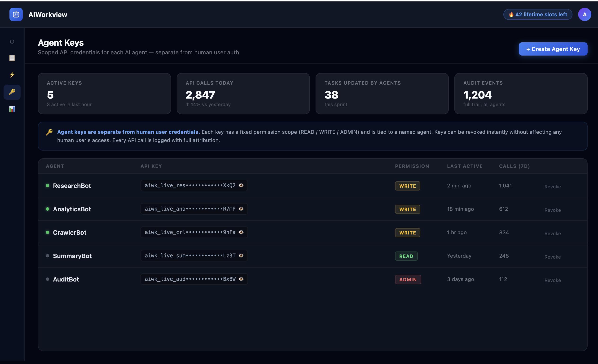Select the key icon in sidebar

[x=12, y=92]
